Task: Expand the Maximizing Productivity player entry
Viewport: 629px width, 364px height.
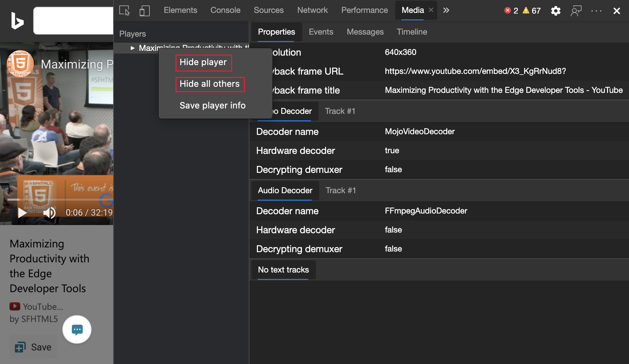Action: coord(133,48)
